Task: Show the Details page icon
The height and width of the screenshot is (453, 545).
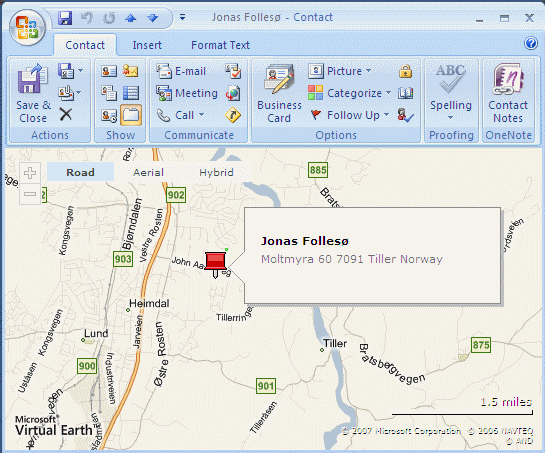Action: click(109, 93)
